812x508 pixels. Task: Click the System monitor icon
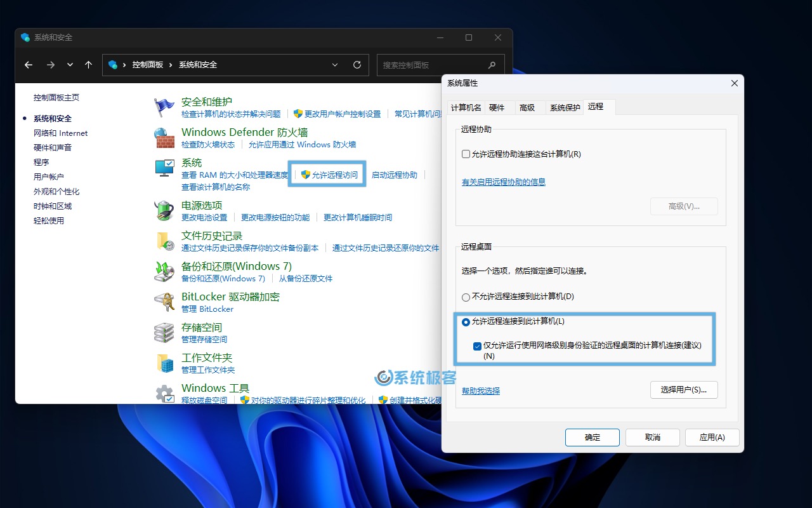click(x=164, y=168)
